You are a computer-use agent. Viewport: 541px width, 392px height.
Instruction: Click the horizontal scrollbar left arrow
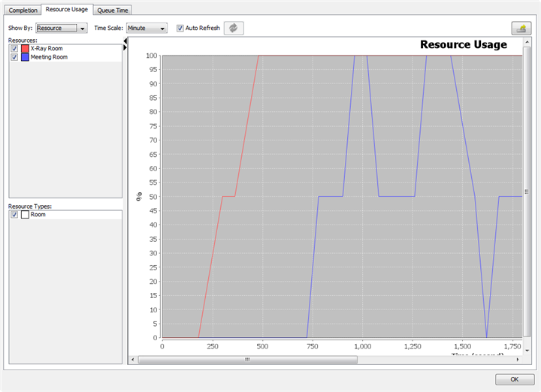coord(133,360)
